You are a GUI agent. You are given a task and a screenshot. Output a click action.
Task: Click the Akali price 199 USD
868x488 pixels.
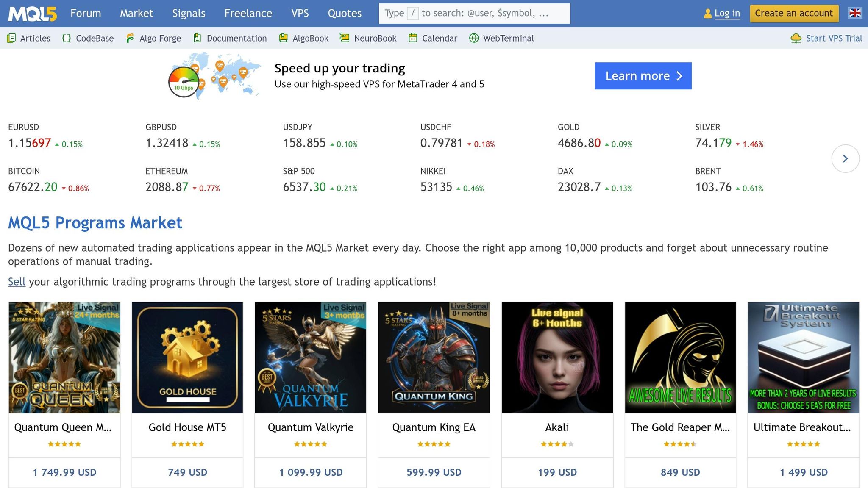pos(557,472)
